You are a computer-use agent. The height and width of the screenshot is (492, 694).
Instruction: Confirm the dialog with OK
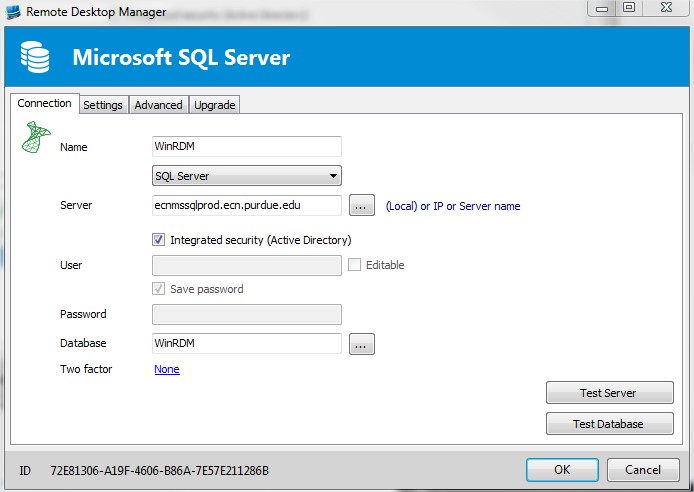coord(562,469)
